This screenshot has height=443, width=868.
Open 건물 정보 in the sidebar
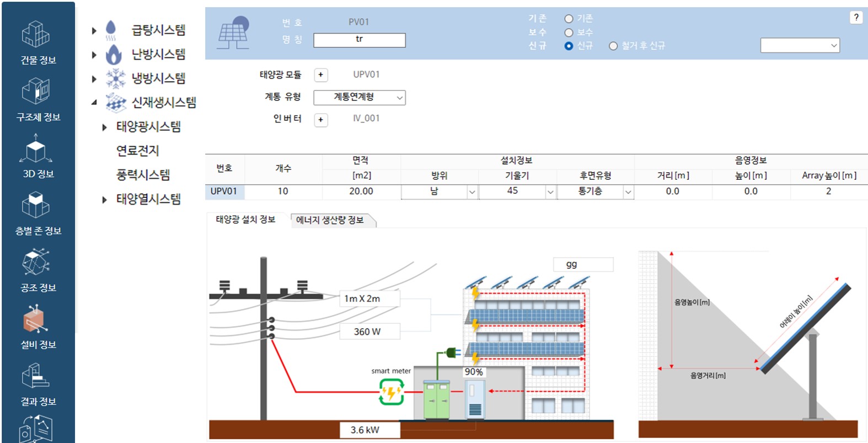click(37, 42)
